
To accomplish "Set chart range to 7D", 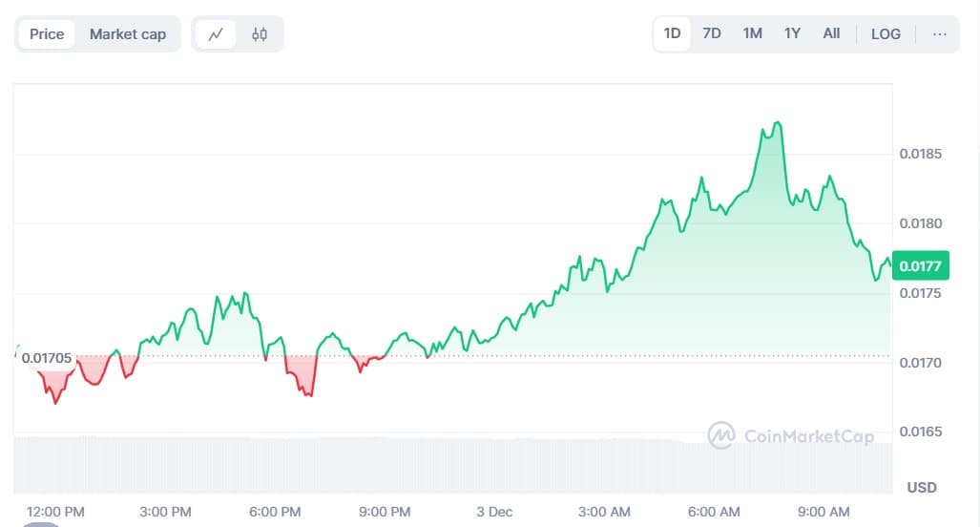I will coord(712,33).
